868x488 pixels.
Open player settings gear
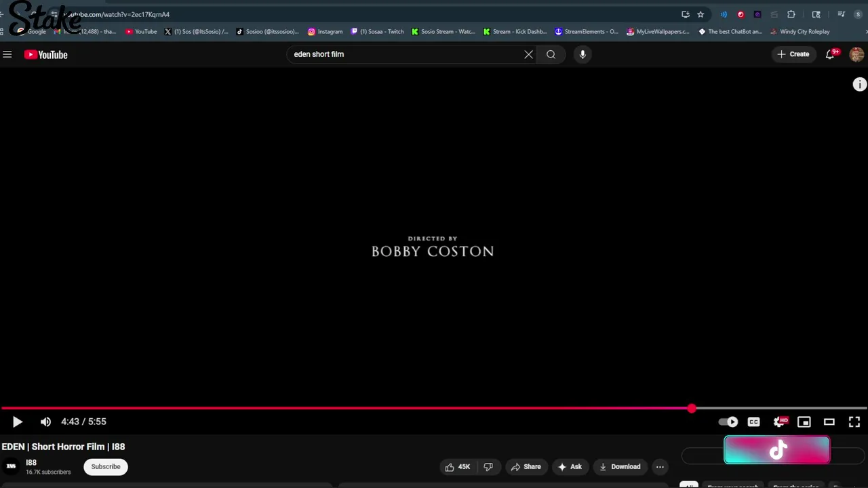point(780,422)
